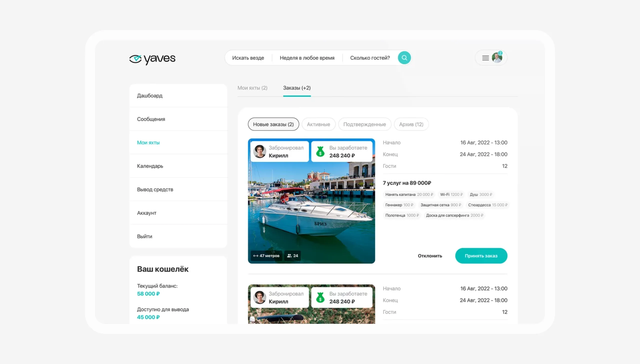This screenshot has width=640, height=364.
Task: Open Вывод средств in the sidebar
Action: point(155,189)
